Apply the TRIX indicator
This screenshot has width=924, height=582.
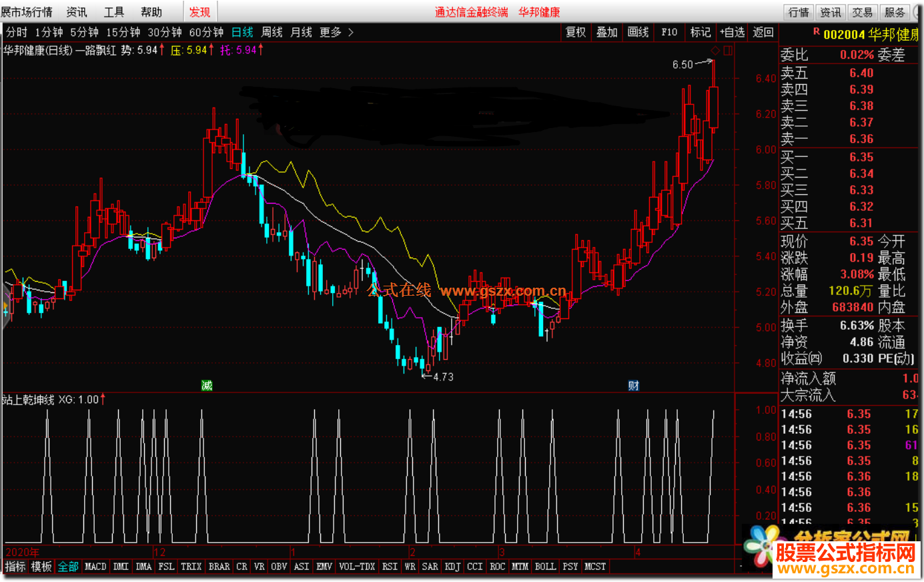coord(191,567)
